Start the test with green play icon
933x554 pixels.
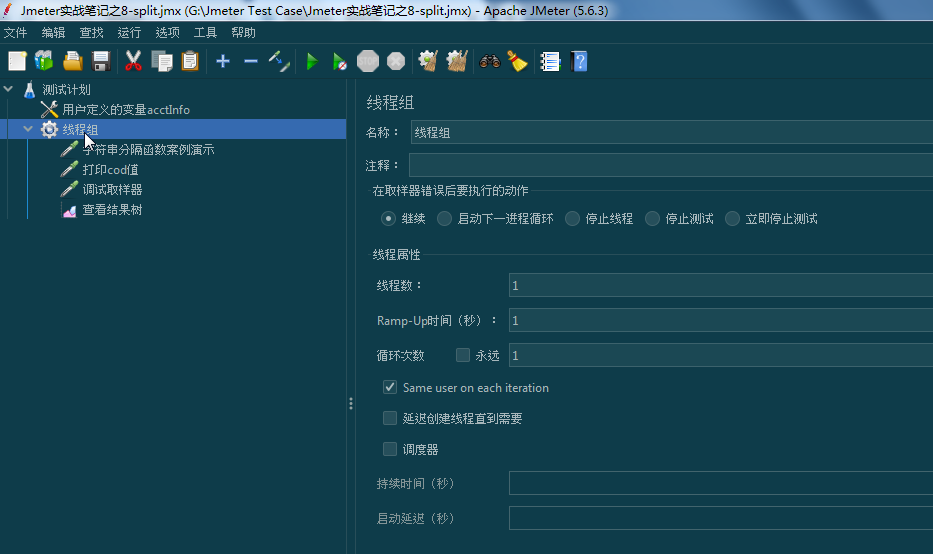click(x=312, y=61)
